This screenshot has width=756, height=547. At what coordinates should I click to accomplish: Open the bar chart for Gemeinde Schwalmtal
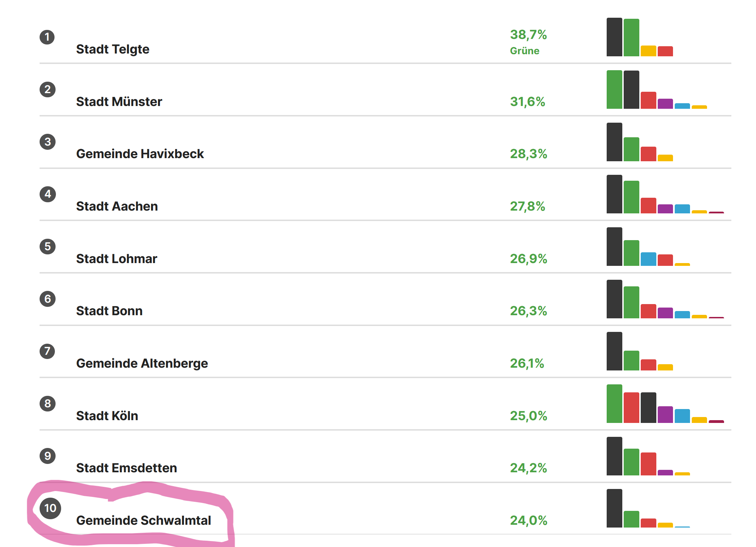coord(648,508)
